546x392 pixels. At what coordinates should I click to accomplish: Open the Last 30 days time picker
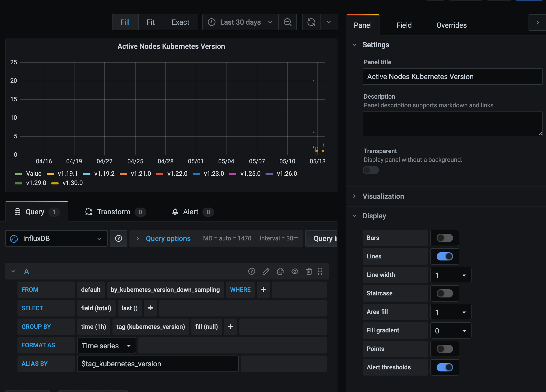pyautogui.click(x=240, y=22)
